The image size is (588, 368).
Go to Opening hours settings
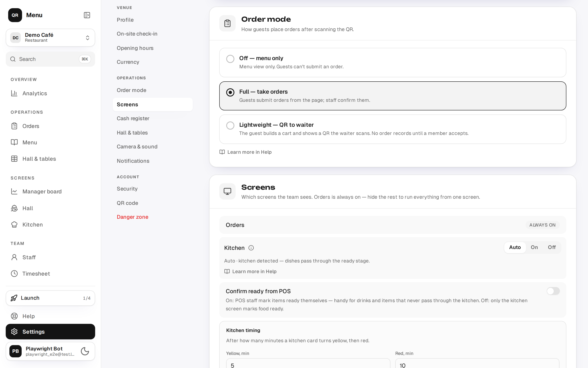click(x=153, y=48)
